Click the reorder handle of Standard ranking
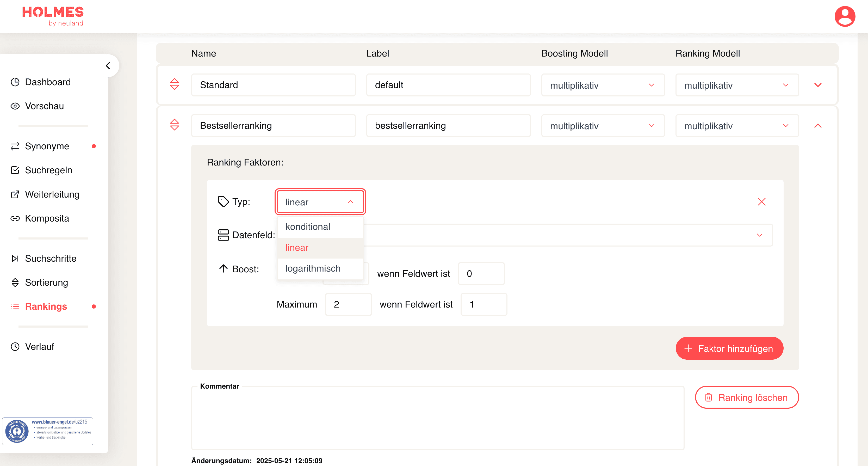The height and width of the screenshot is (466, 868). [174, 84]
